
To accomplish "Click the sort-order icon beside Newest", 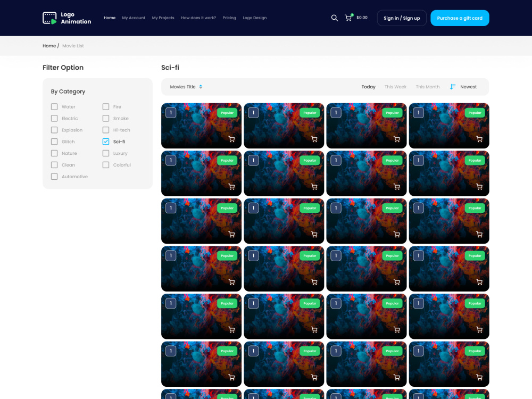I will 453,87.
